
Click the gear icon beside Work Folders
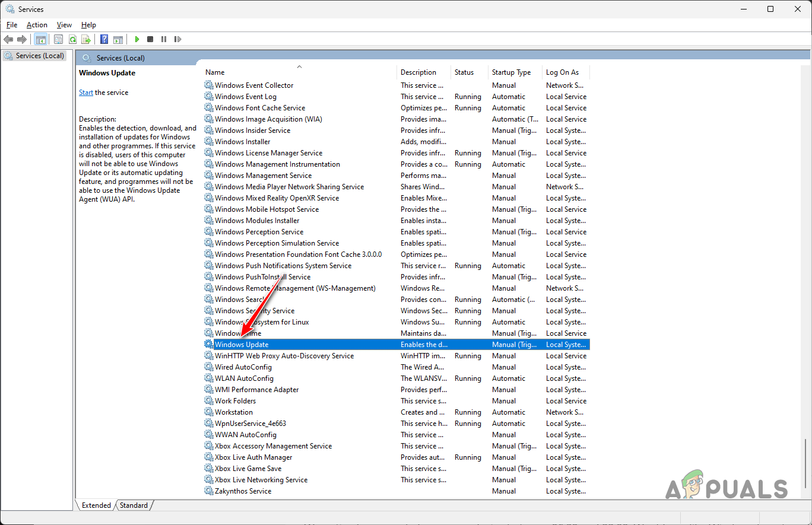(x=208, y=401)
